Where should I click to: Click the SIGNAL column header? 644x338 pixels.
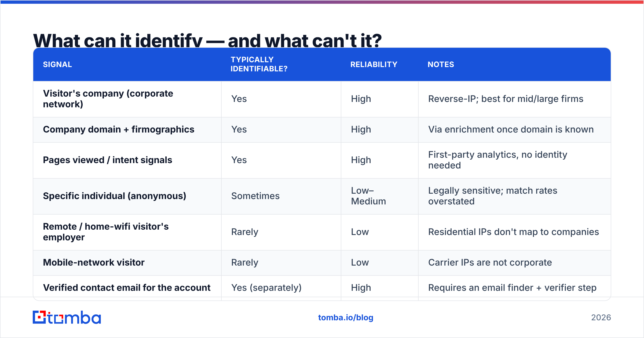(57, 64)
